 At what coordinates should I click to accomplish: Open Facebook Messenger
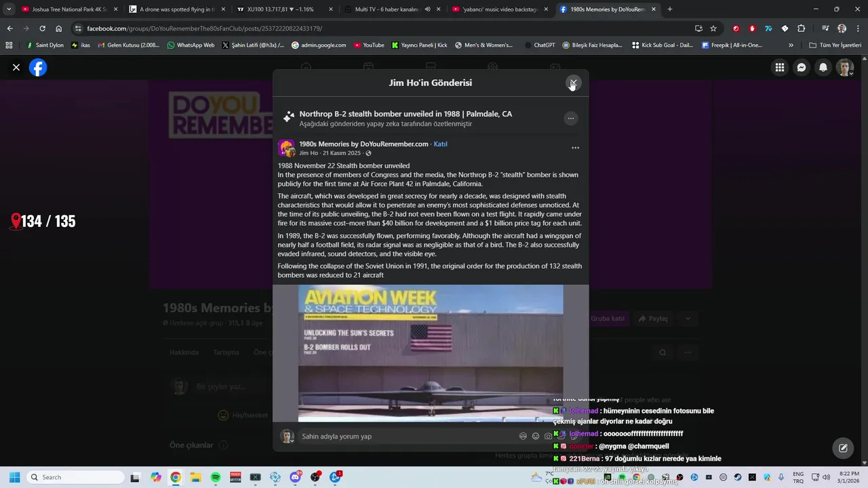[802, 68]
